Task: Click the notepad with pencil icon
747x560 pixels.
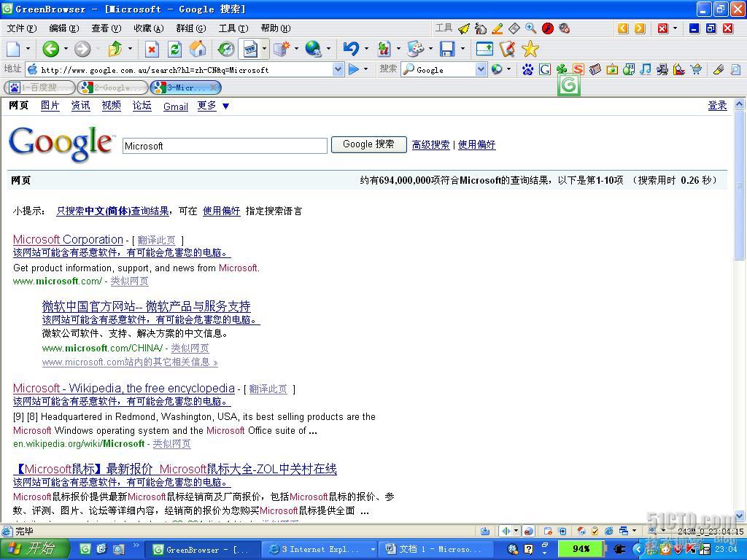Action: tap(508, 49)
